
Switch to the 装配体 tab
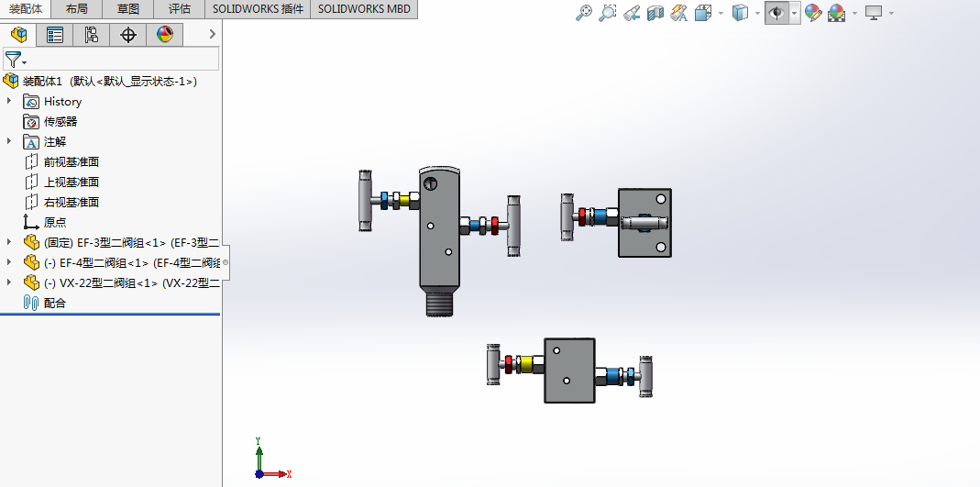[26, 9]
